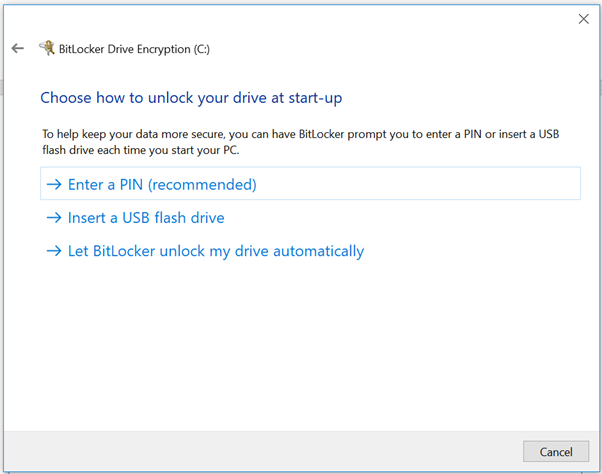Screen dimensions: 602x474
Task: Click the arrow icon beside Insert a USB flash drive
Action: pyautogui.click(x=54, y=218)
